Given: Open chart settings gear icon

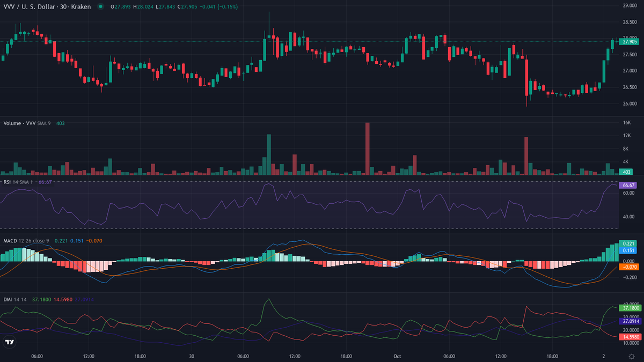Looking at the screenshot, I should (631, 356).
